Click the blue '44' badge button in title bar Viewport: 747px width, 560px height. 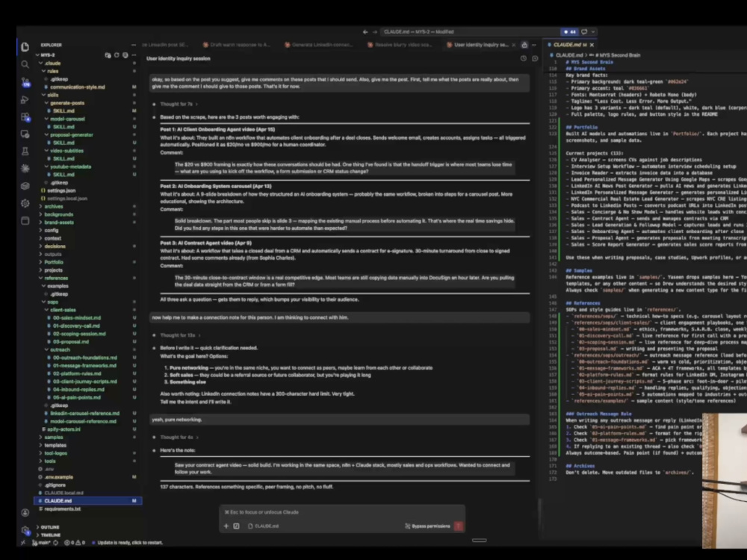[570, 32]
